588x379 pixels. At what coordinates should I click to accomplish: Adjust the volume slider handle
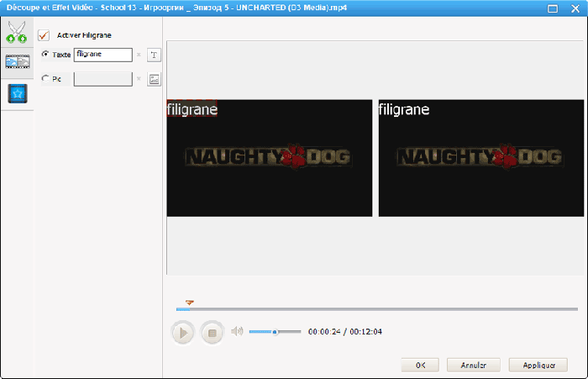pos(275,332)
